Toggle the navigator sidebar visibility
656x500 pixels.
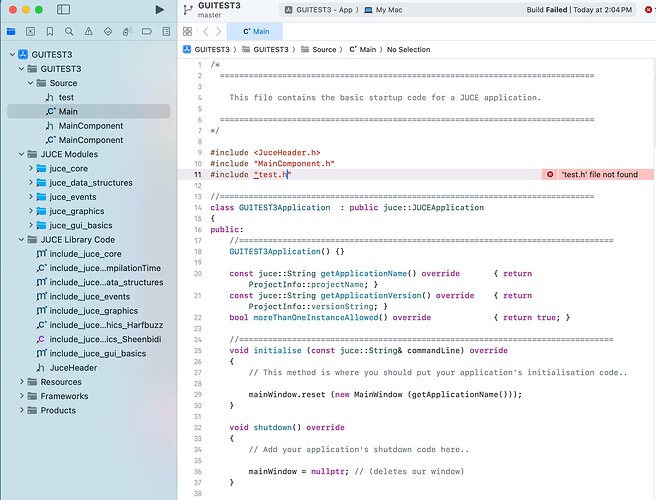point(63,9)
